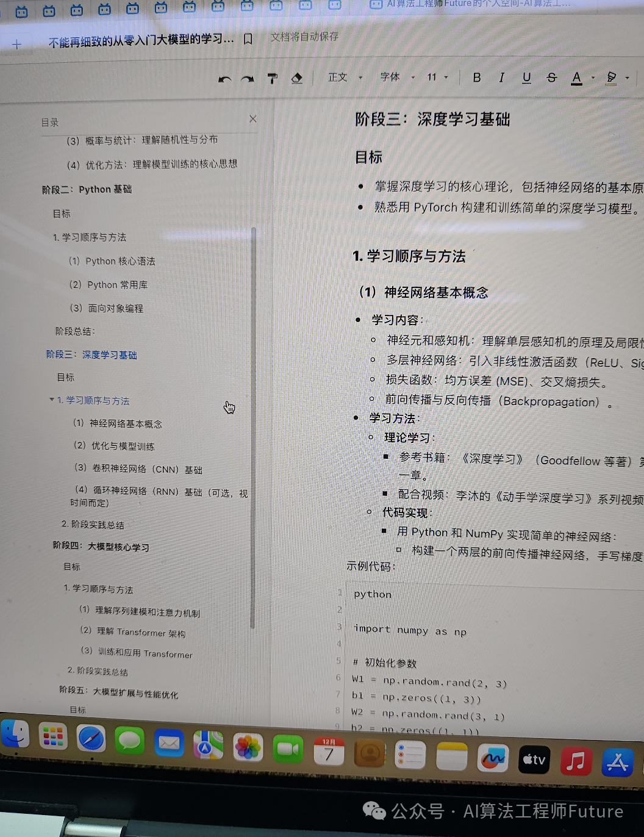Open the highlight color dropdown arrow
The image size is (644, 837).
tap(627, 78)
